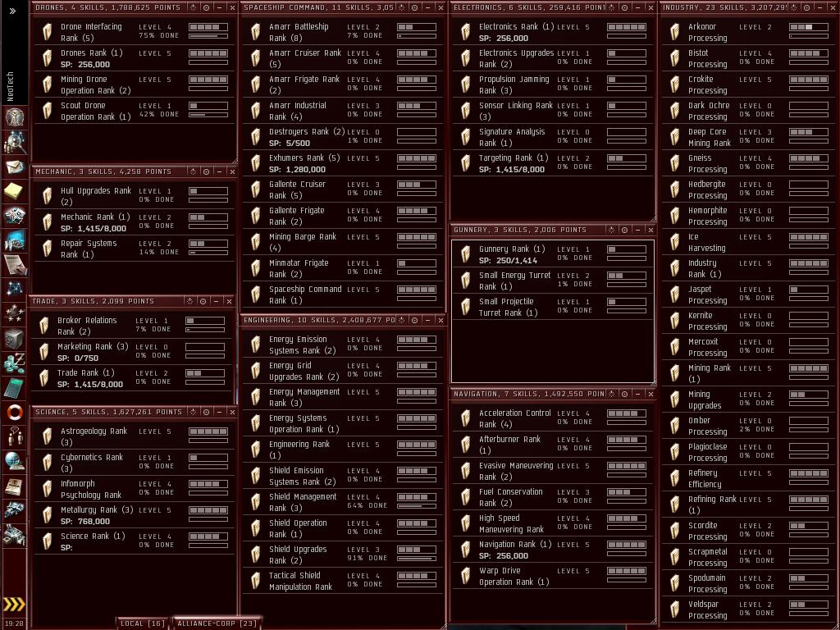Open the star menu icon of the Gunnery window
Viewport: 840px width, 630px height.
point(612,230)
